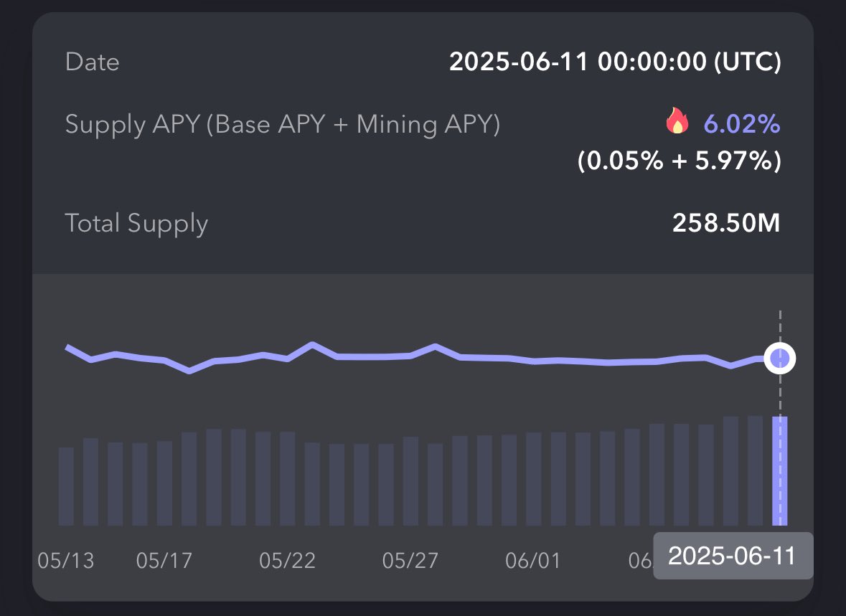Click the Supply APY (Base APY + Mining APY) label
Viewport: 846px width, 616px height.
(x=282, y=125)
